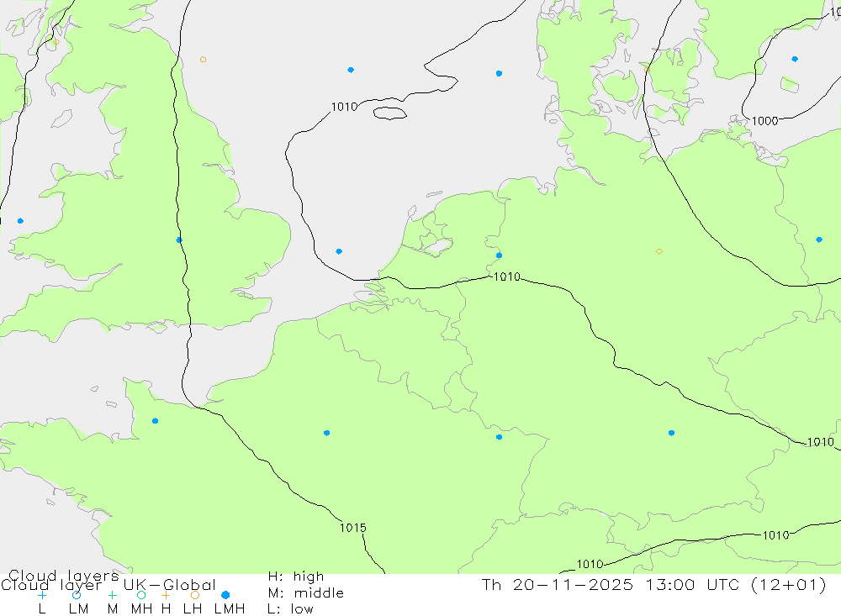Image resolution: width=841 pixels, height=616 pixels.
Task: Click the 1010 isobar label in North Sea
Action: [344, 107]
